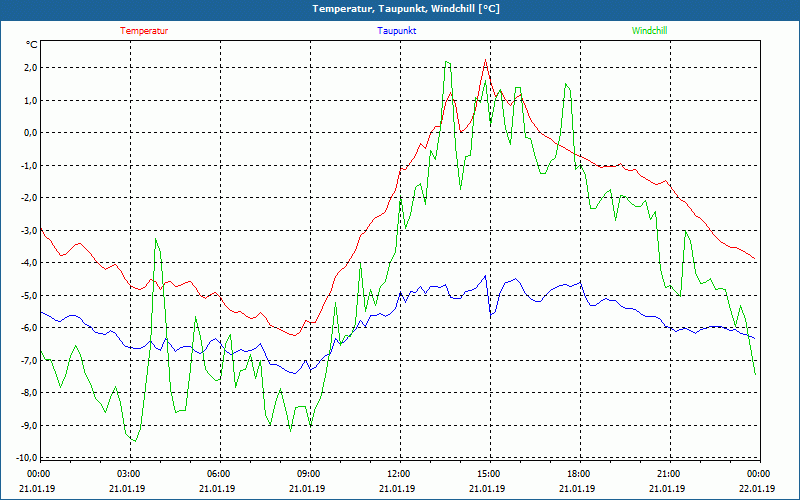Click the -7,0 y-axis value

(29, 361)
